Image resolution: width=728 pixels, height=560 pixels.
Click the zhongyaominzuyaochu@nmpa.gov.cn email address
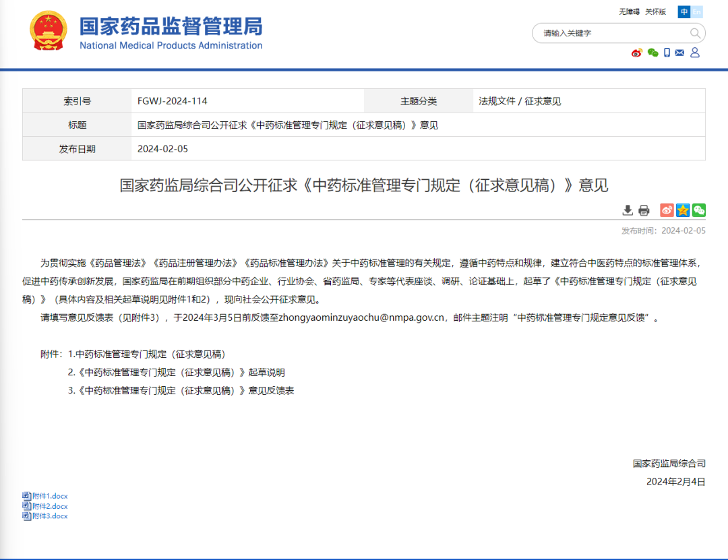pyautogui.click(x=361, y=317)
